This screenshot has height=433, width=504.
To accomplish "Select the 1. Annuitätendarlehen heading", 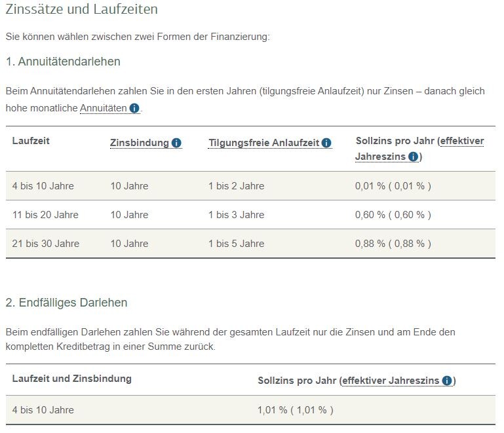I will [63, 62].
